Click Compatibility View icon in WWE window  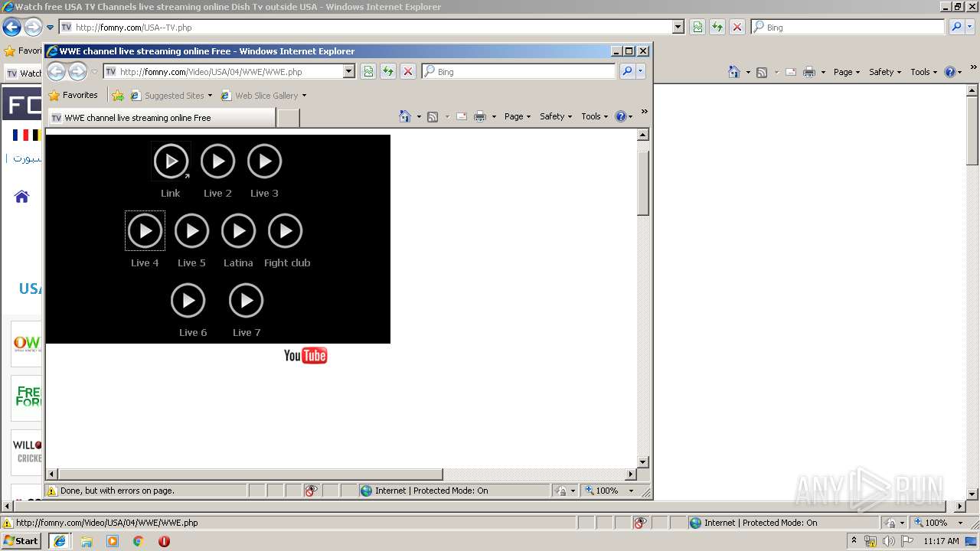tap(368, 71)
